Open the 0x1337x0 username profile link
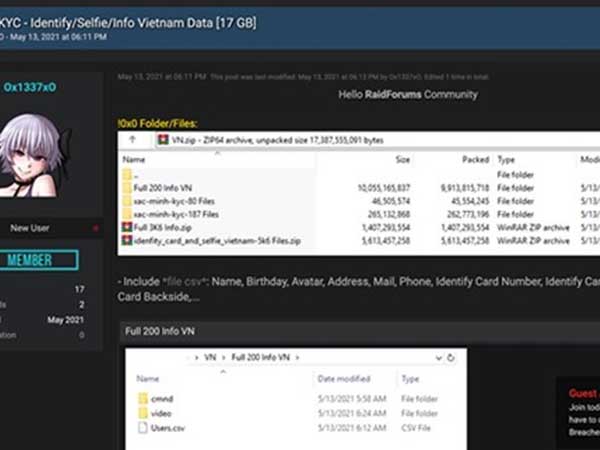 coord(30,87)
